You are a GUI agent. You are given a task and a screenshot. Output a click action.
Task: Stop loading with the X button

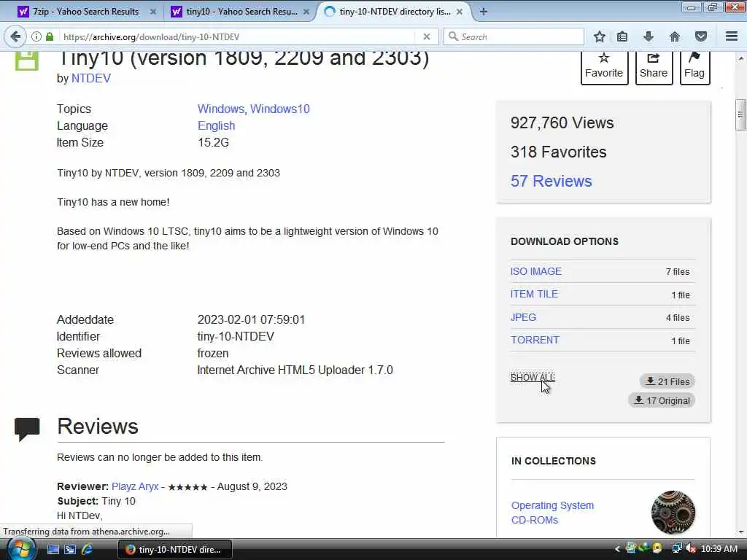point(427,36)
